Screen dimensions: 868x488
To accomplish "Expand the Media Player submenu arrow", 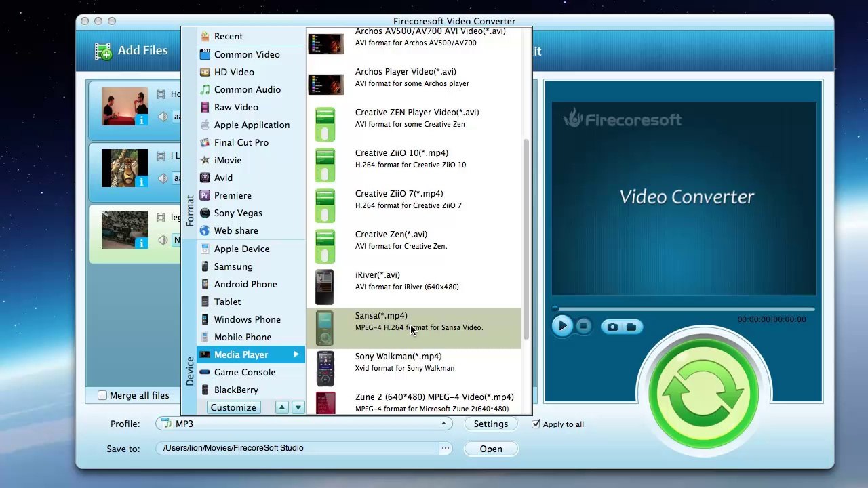I will pos(296,354).
